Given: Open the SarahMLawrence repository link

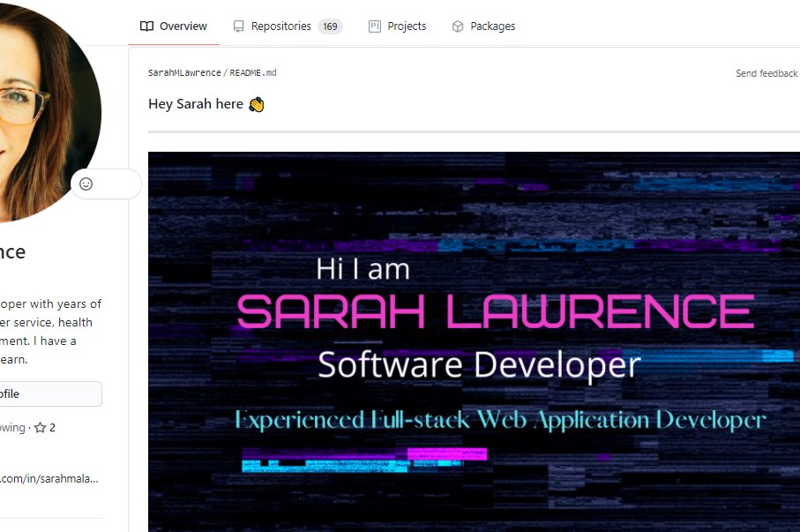Looking at the screenshot, I should click(184, 73).
